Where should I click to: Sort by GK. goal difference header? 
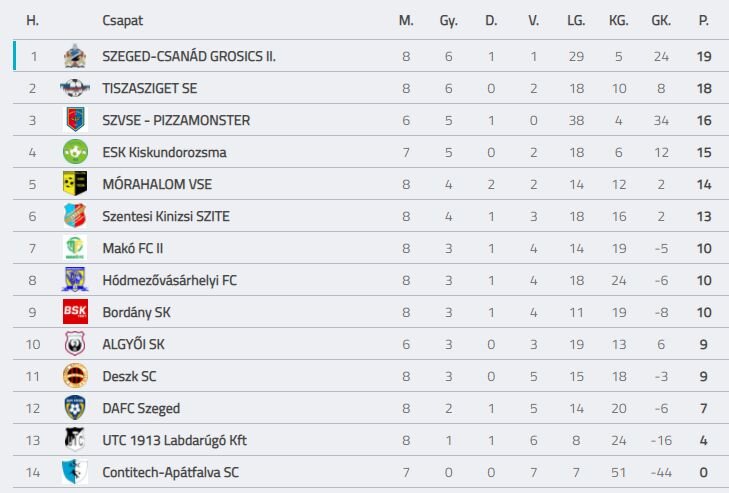point(661,20)
